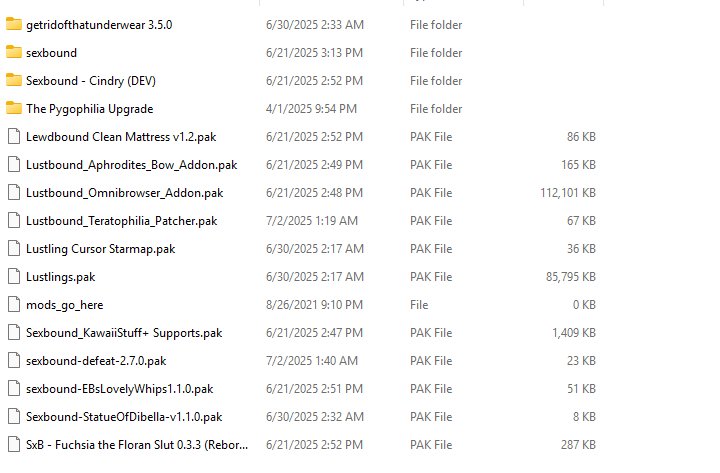720x473 pixels.
Task: Click the file icon of Lustling Cursor Starmap.pak
Action: pos(14,248)
